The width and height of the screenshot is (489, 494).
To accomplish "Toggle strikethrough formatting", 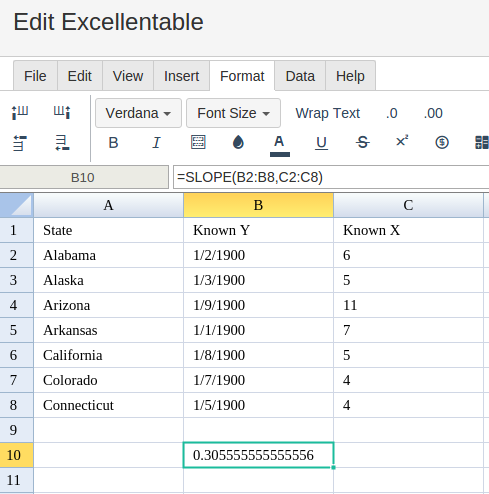I will 362,143.
